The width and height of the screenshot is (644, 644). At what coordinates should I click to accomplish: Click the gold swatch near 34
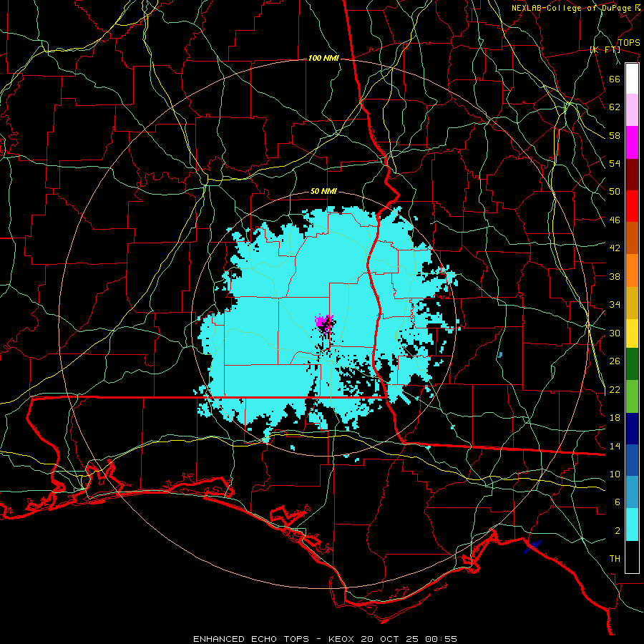(x=632, y=303)
